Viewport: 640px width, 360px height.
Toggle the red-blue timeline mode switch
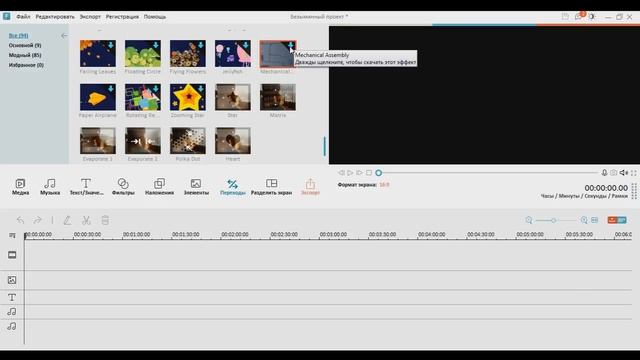click(617, 220)
